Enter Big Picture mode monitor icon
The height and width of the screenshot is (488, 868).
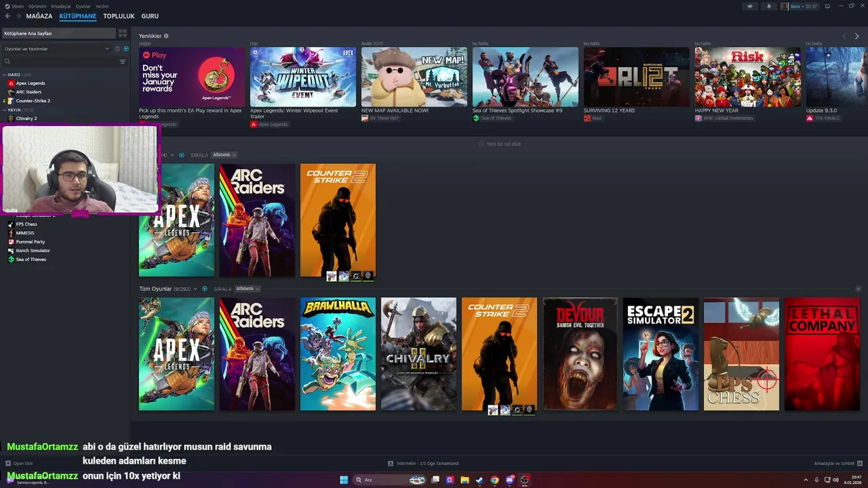click(x=827, y=6)
